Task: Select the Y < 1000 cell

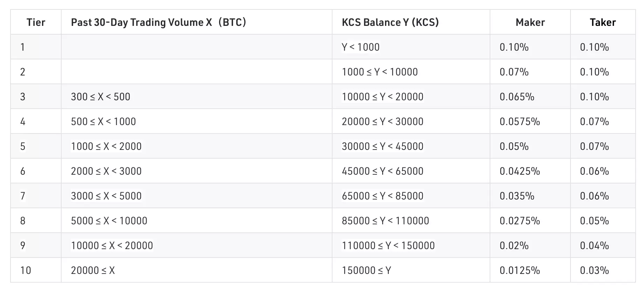Action: click(x=360, y=47)
